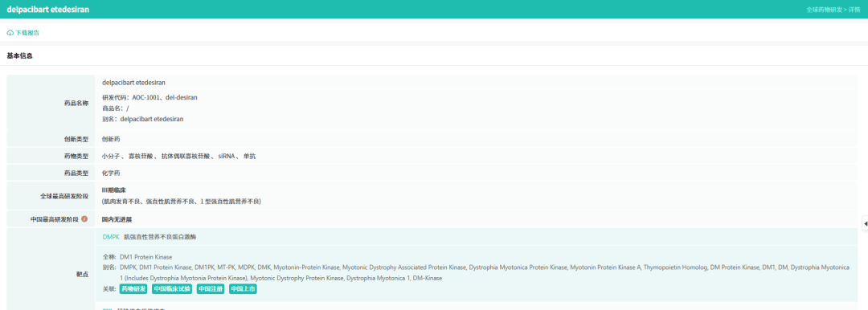Click the cloud download icon
The height and width of the screenshot is (310, 868).
click(10, 33)
